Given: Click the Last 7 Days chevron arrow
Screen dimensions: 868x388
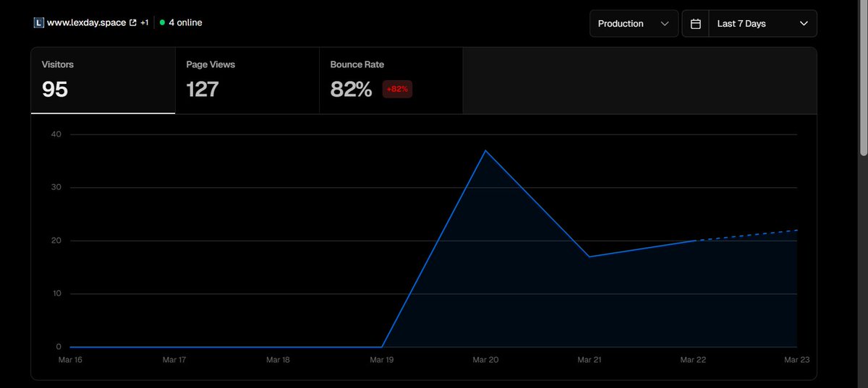Looking at the screenshot, I should [x=804, y=24].
